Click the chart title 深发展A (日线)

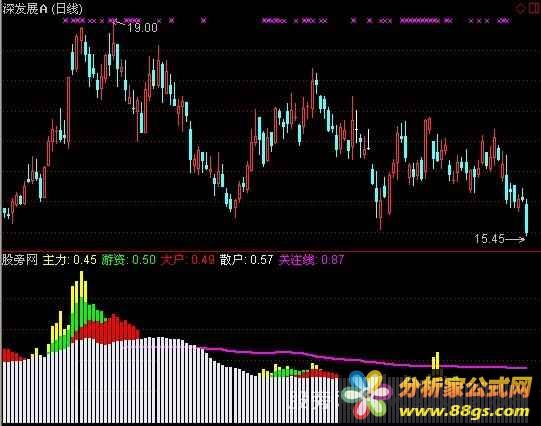42,8
